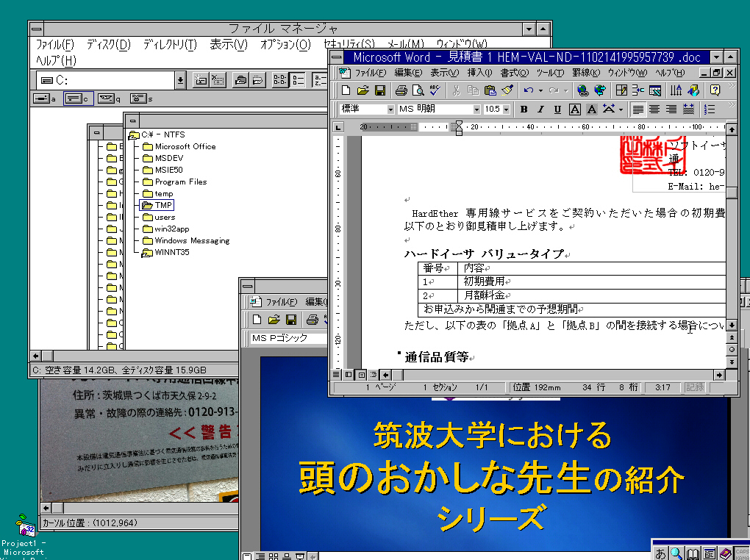Screen dimensions: 750x560
Task: Apply bold formatting in Word
Action: 523,109
